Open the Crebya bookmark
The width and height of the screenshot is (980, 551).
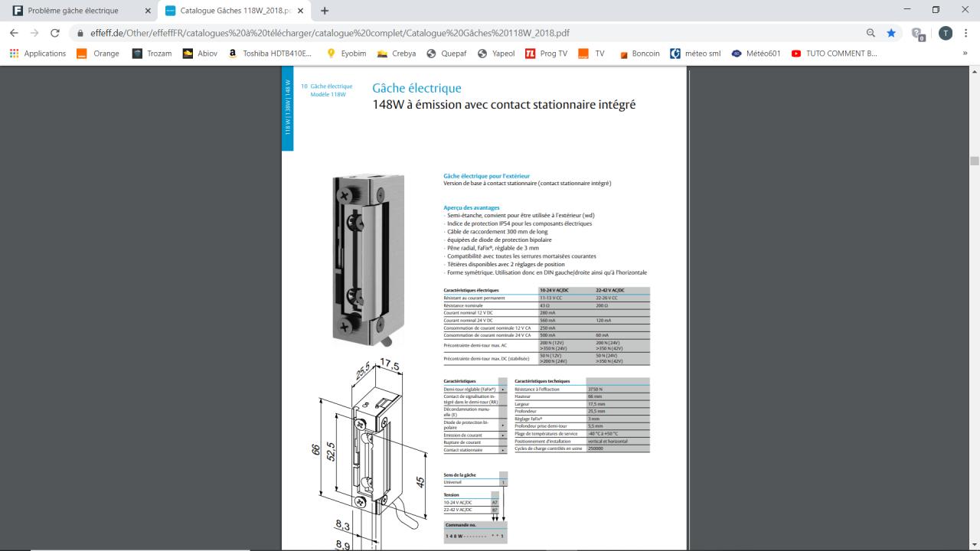[397, 54]
